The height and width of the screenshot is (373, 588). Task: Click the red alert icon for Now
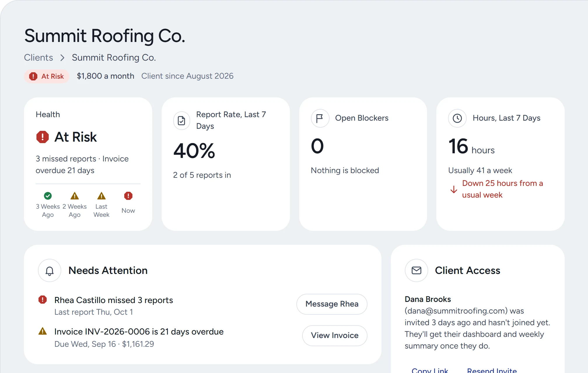128,196
